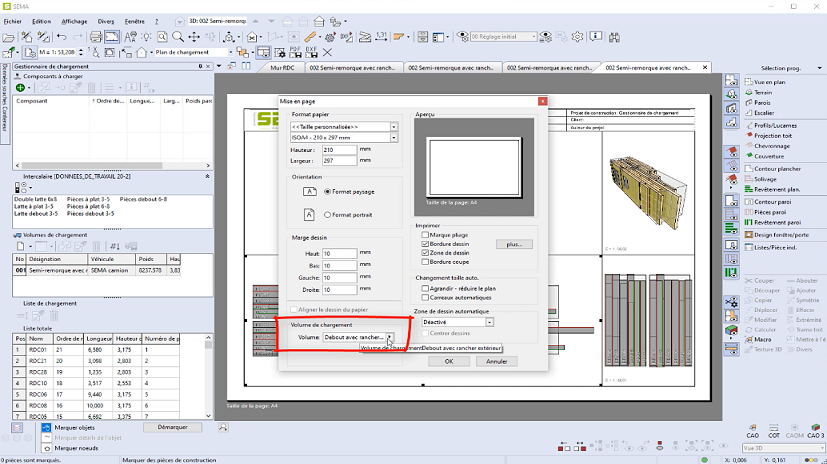Select the Escalier tool in right panel
The image size is (827, 464).
click(763, 113)
